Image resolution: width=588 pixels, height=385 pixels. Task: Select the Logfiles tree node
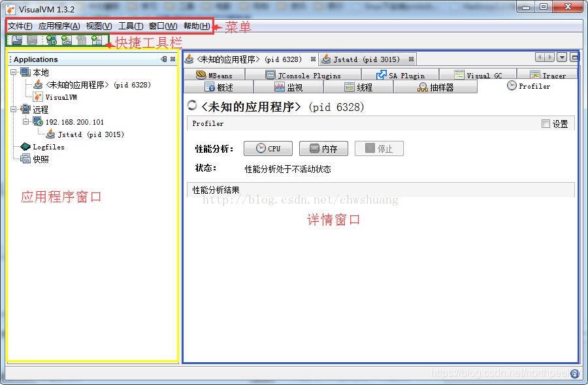pyautogui.click(x=48, y=147)
